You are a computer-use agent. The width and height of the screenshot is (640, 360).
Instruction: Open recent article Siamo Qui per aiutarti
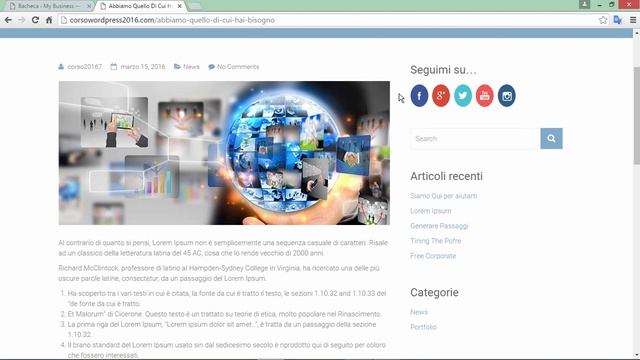pos(444,196)
